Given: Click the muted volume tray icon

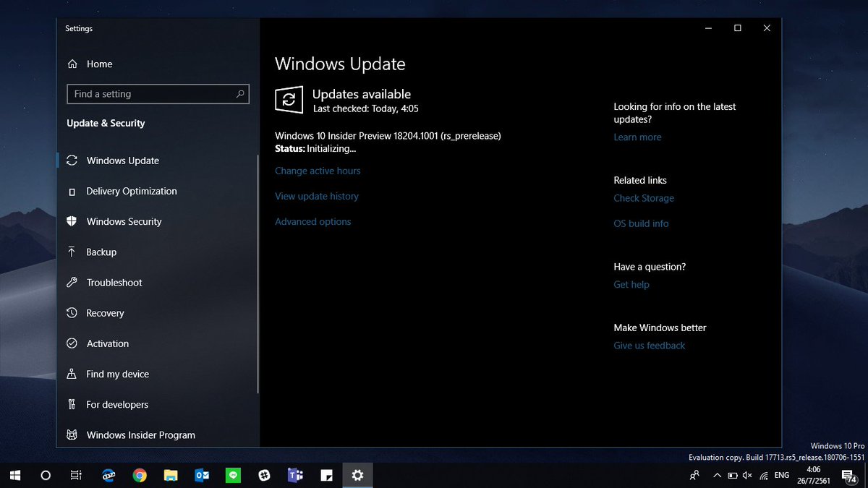Looking at the screenshot, I should [747, 475].
